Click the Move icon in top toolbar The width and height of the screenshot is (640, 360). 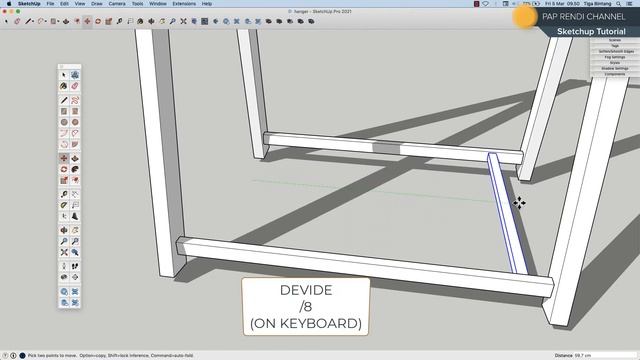tap(87, 21)
